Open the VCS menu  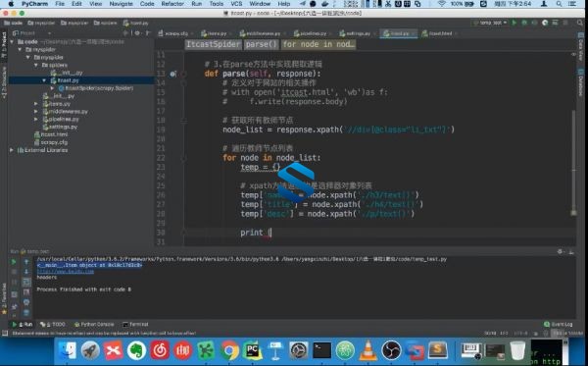pyautogui.click(x=236, y=4)
